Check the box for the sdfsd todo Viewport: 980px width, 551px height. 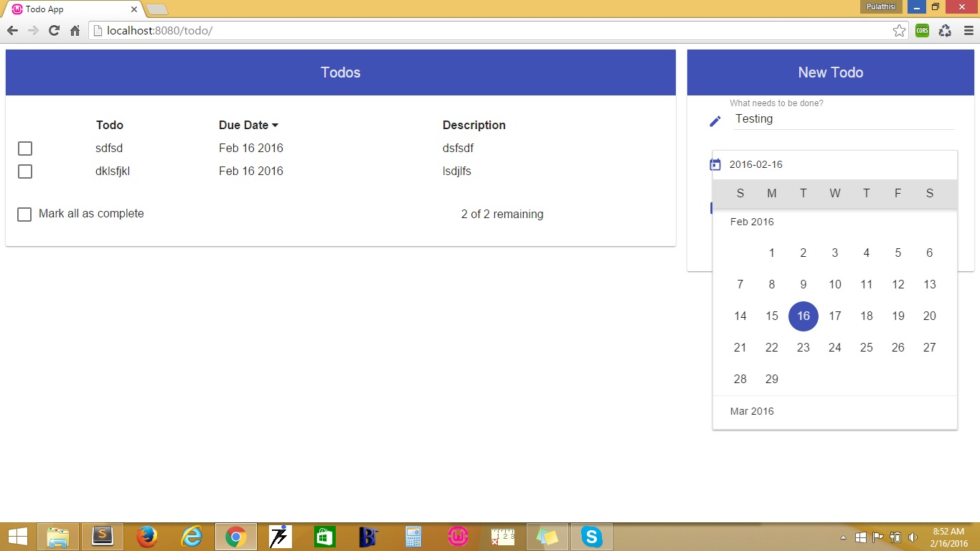[x=25, y=149]
